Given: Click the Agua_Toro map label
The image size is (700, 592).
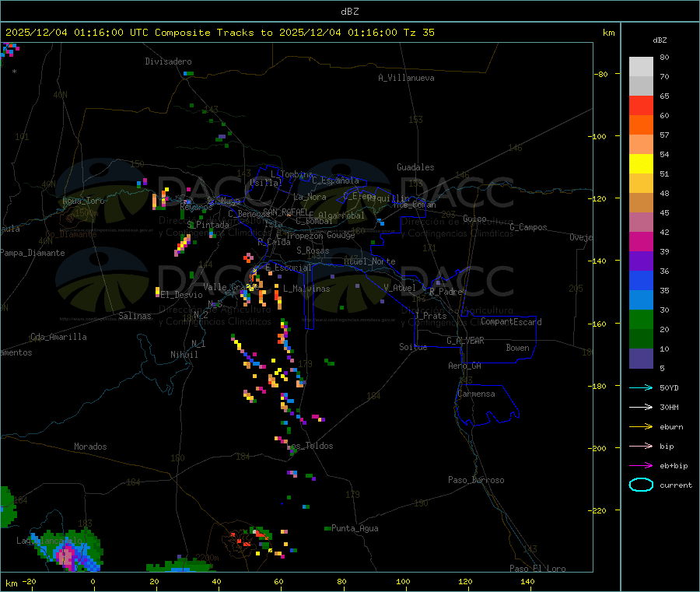Looking at the screenshot, I should [83, 201].
